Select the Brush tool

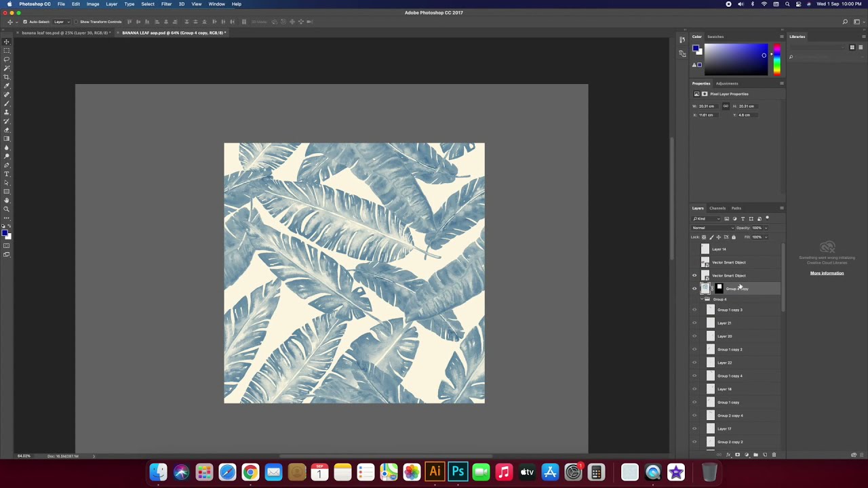tap(7, 103)
